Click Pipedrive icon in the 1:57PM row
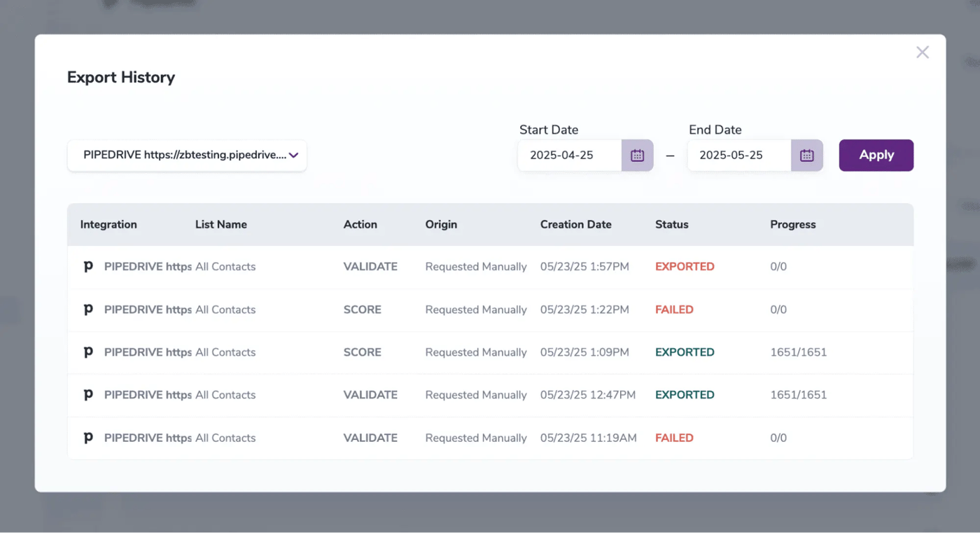Image resolution: width=980 pixels, height=533 pixels. 88,267
